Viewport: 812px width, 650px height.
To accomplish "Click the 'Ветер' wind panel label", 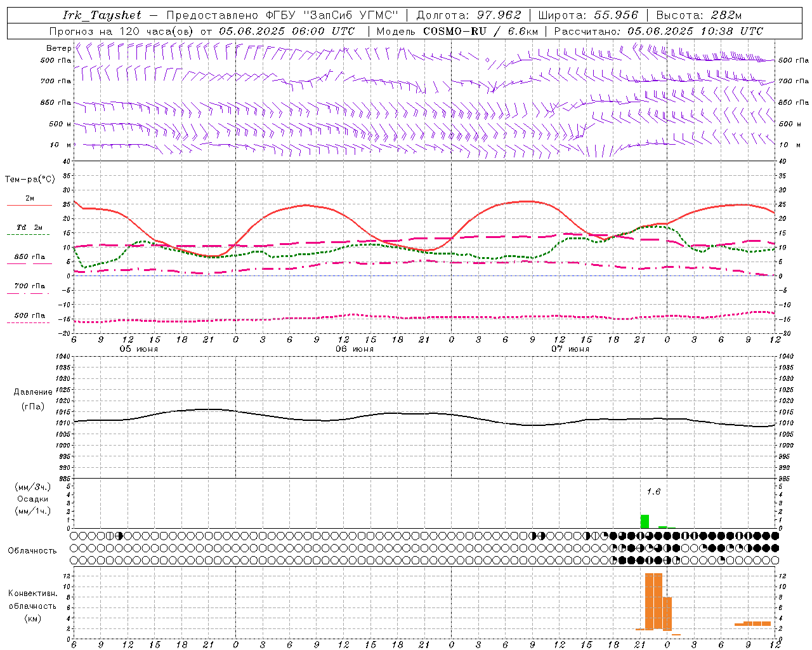I will coord(58,48).
